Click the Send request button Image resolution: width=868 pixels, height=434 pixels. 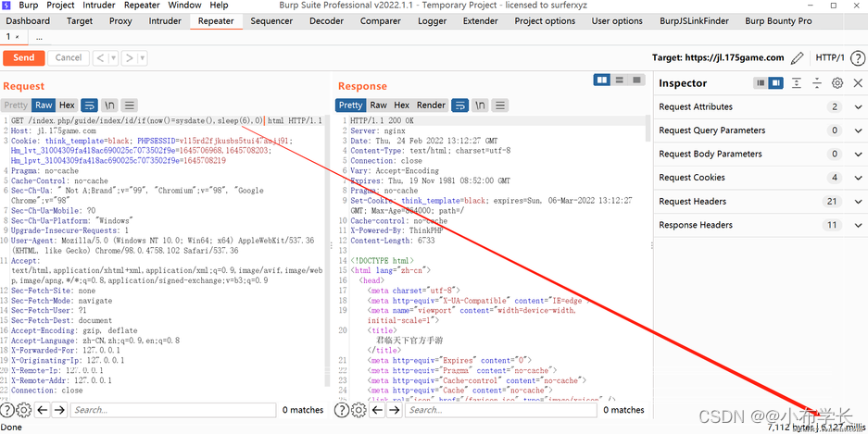[x=23, y=58]
